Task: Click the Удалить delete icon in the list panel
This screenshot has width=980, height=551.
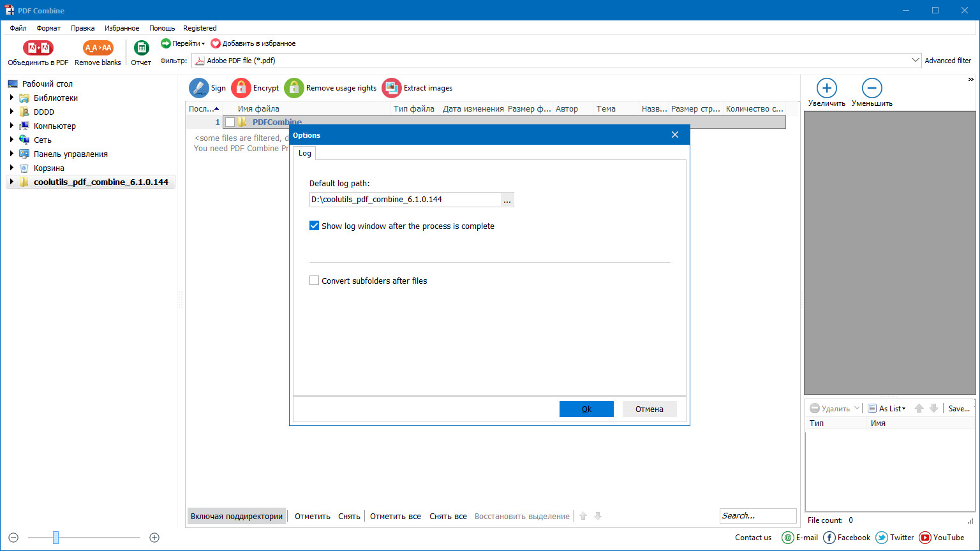Action: [815, 408]
